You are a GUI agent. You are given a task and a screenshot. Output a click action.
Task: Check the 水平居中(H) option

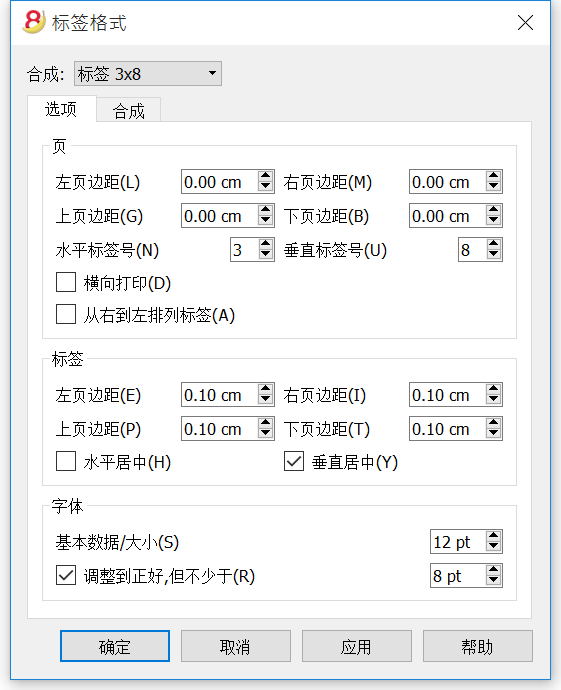pyautogui.click(x=66, y=461)
